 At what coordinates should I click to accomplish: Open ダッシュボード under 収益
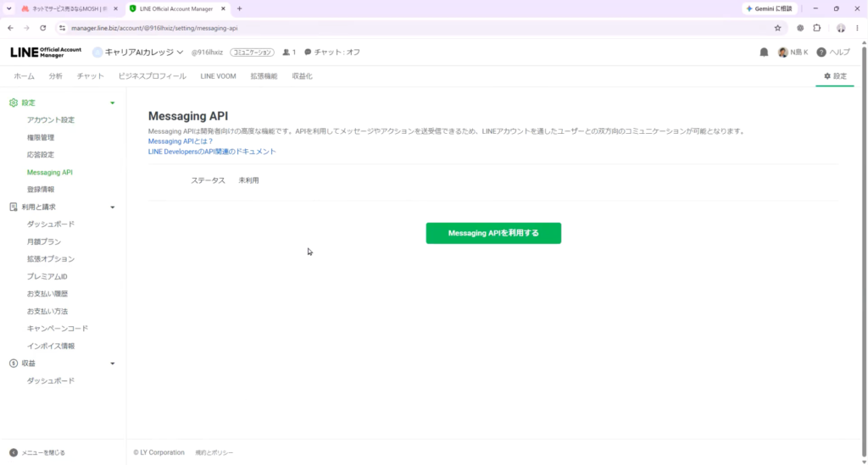[50, 381]
